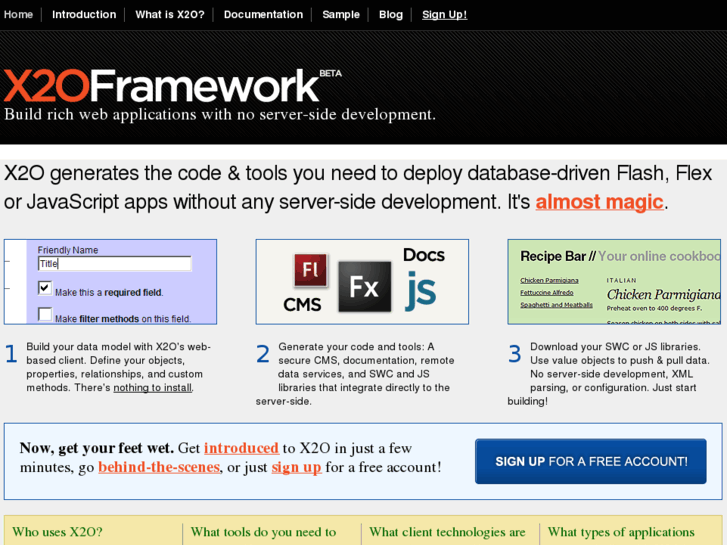Click the step number 1
Screen dimensions: 727x545
pos(11,354)
